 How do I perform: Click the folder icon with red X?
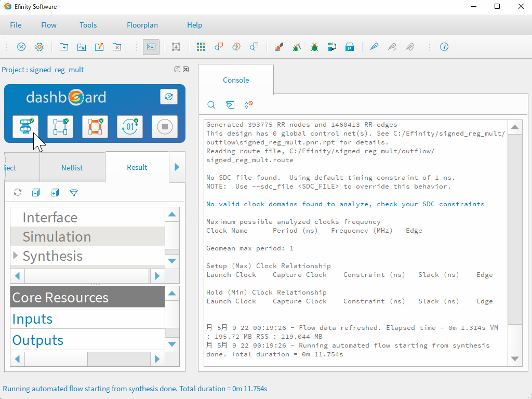pos(117,47)
